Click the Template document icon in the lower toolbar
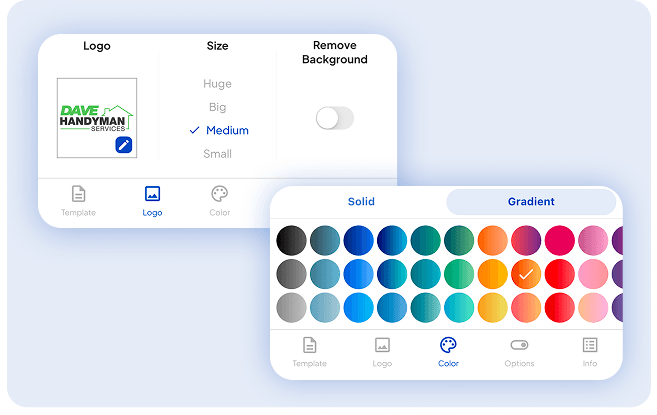 (309, 345)
